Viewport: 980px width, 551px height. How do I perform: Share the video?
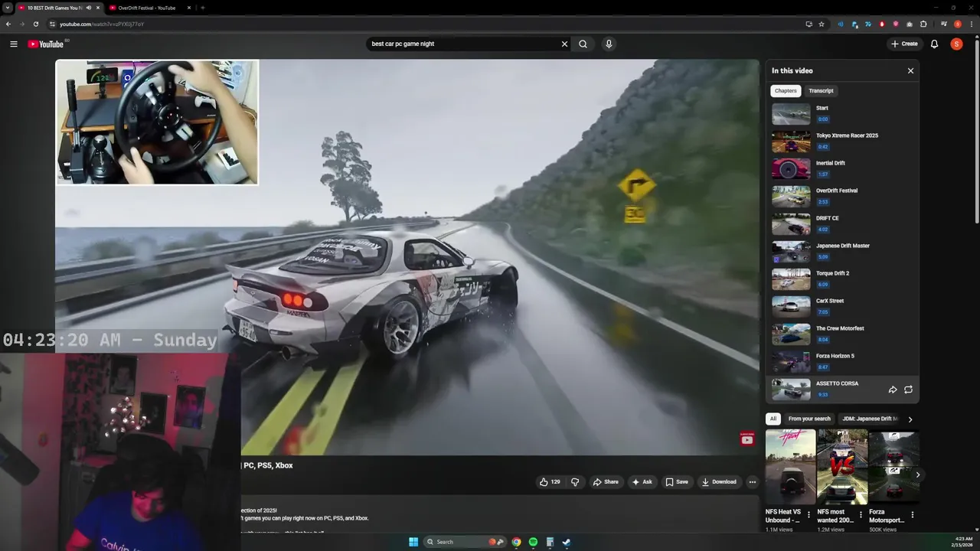click(x=606, y=482)
